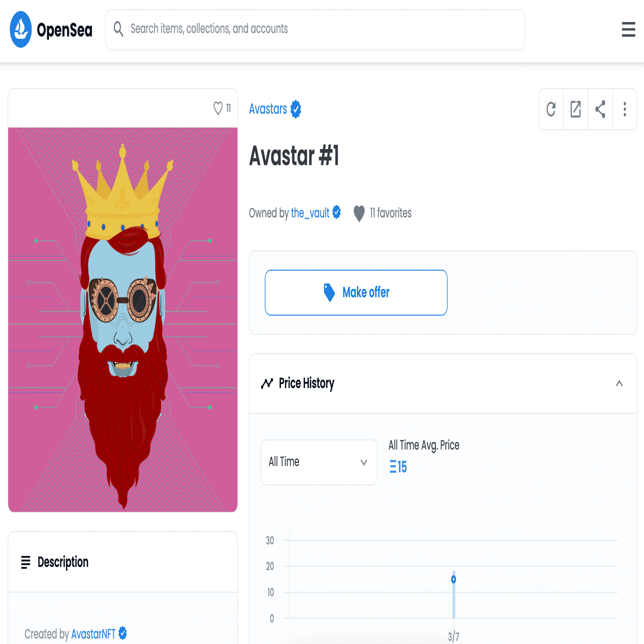Open the AvastarNFT creator link
This screenshot has width=644, height=644.
click(x=93, y=634)
